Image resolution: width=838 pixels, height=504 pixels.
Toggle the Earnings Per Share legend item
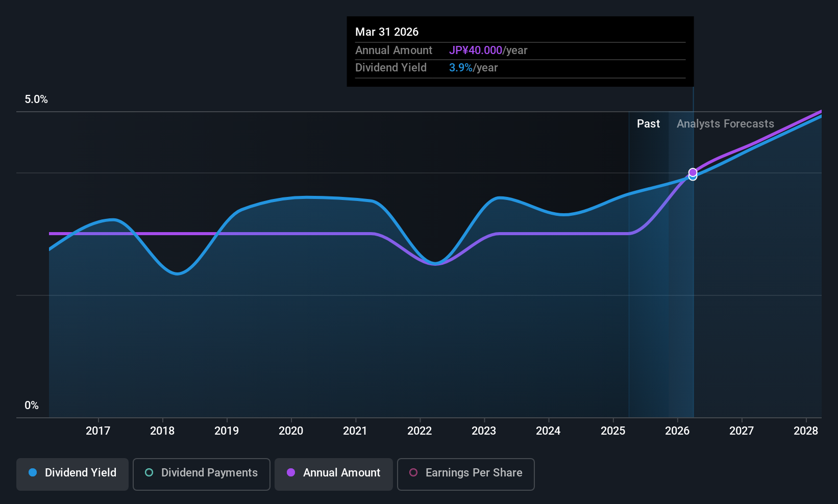[465, 474]
